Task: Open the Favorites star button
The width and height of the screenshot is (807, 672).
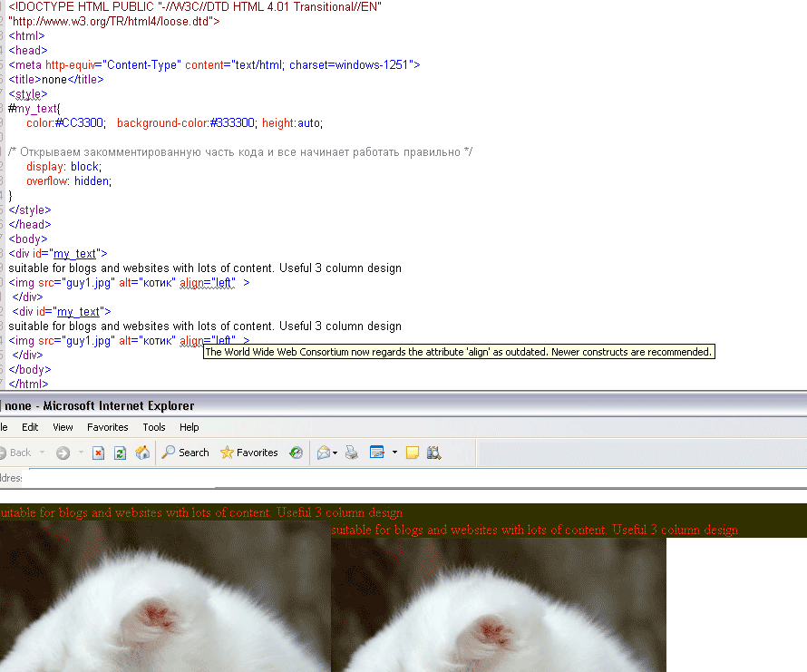Action: 249,453
